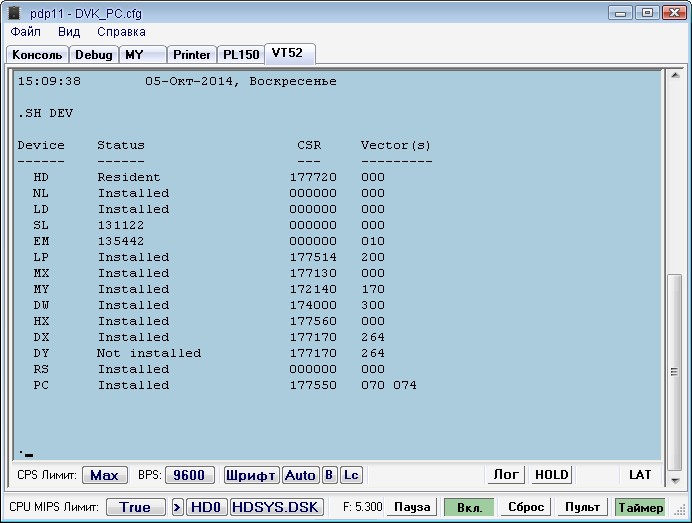The width and height of the screenshot is (692, 523).
Task: Switch to the Debug tab
Action: point(94,54)
